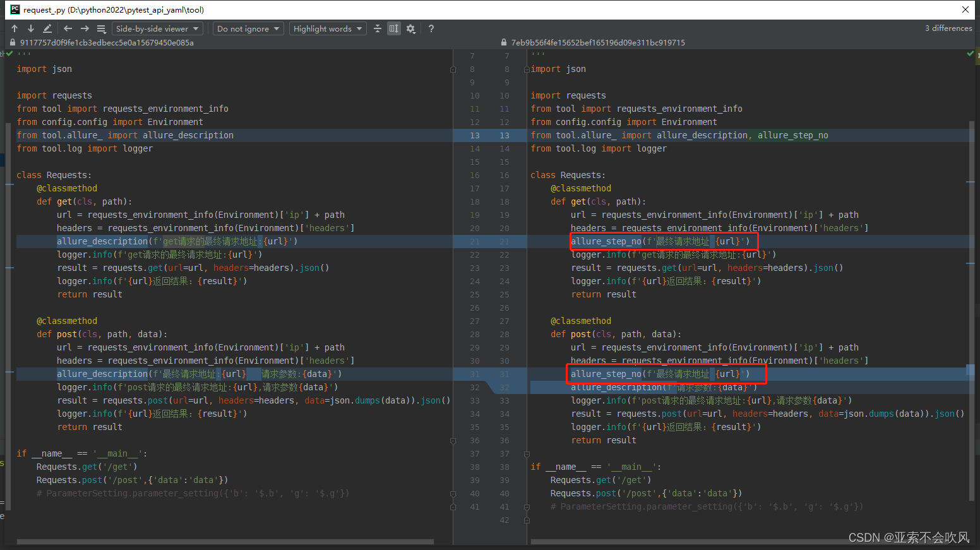Click right if __name__ == '__main__' line
The height and width of the screenshot is (550, 980).
[595, 467]
